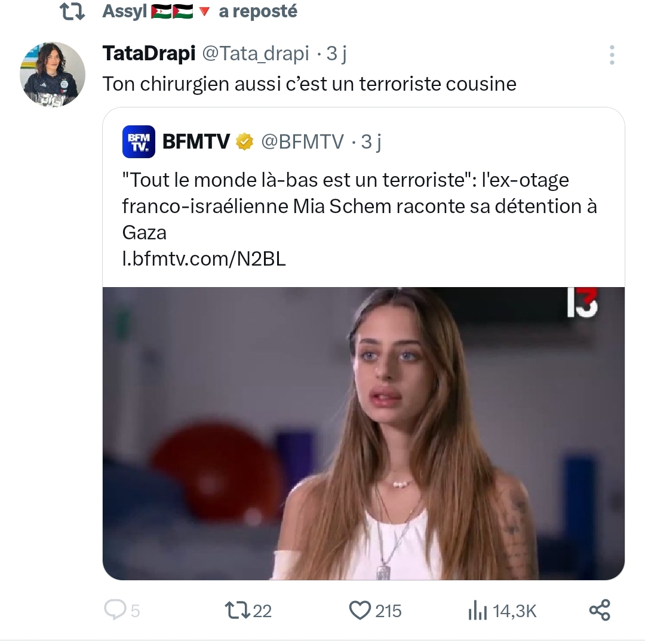This screenshot has height=644, width=645.
Task: Click the Mia Schem video thumbnail
Action: pyautogui.click(x=364, y=433)
